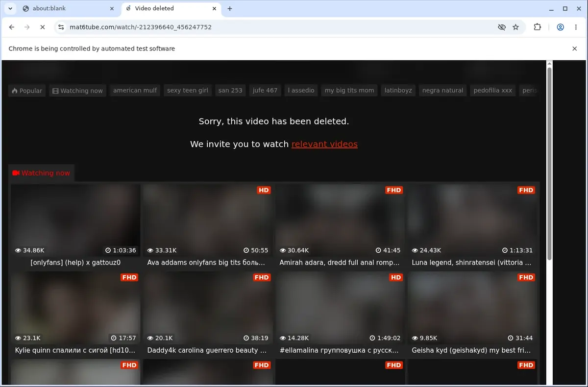The image size is (588, 387).
Task: Select the 'jufe 467' tag
Action: point(265,90)
